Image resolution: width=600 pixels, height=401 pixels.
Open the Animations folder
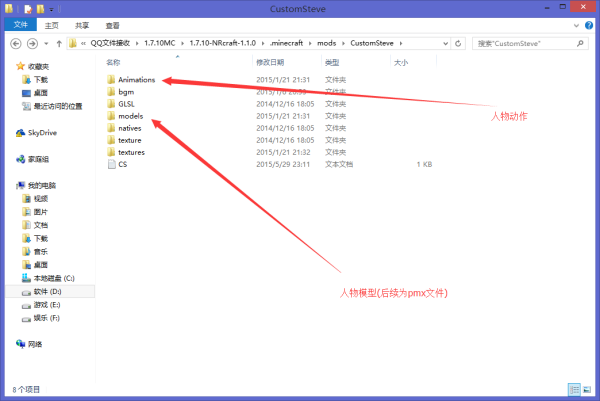pos(136,80)
